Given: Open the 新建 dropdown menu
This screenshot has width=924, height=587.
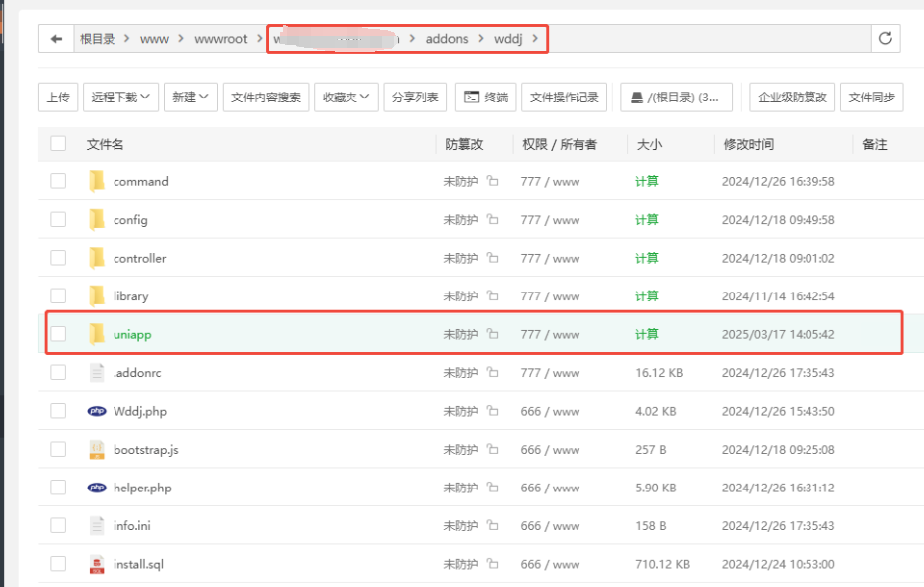Looking at the screenshot, I should (x=189, y=97).
